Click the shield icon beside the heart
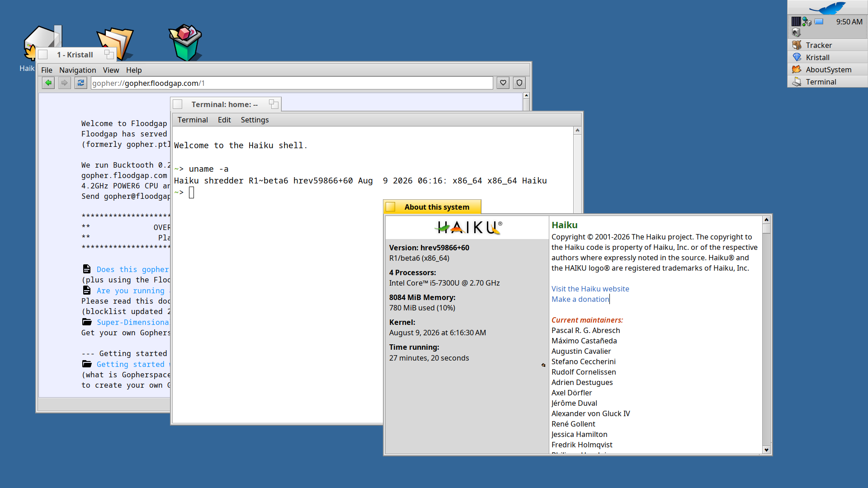The width and height of the screenshot is (868, 488). [x=519, y=83]
